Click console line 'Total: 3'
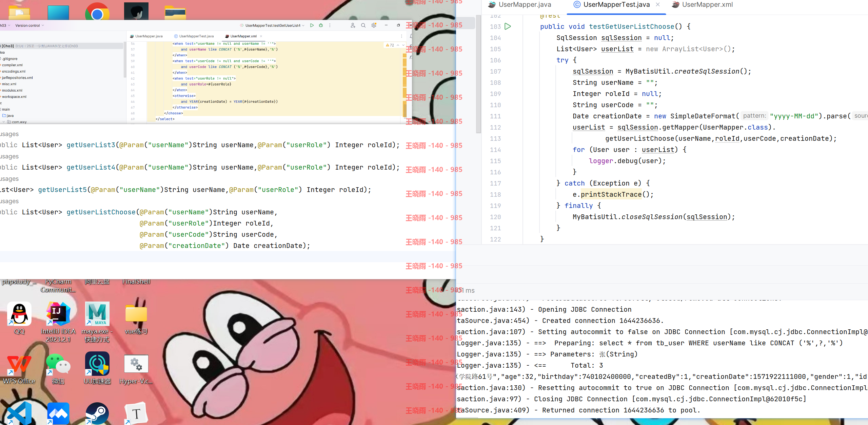Image resolution: width=868 pixels, height=425 pixels. (587, 366)
